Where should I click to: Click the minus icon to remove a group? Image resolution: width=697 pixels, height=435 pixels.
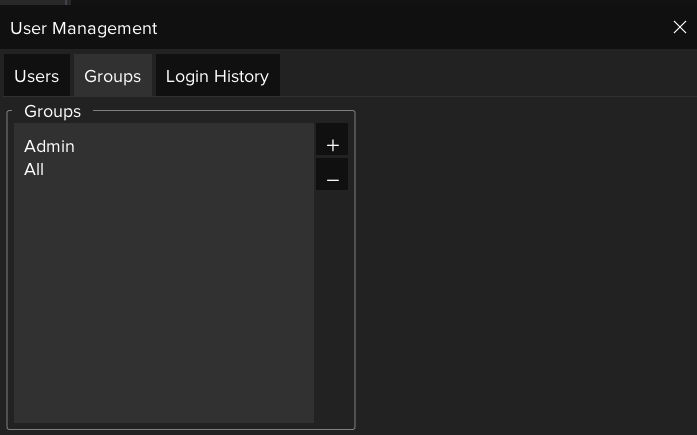[x=332, y=175]
